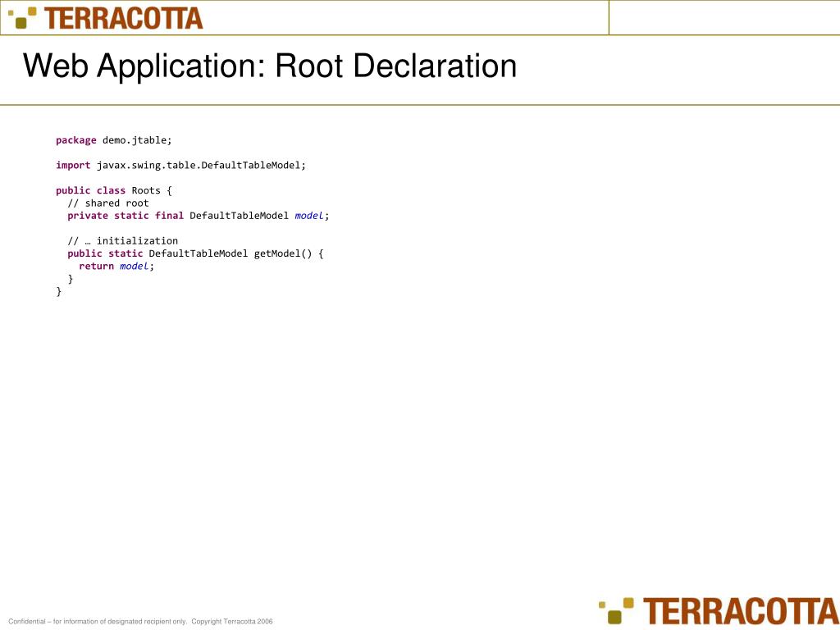840x630 pixels.
Task: Click the confidential copyright notice in the footer
Action: coord(140,622)
